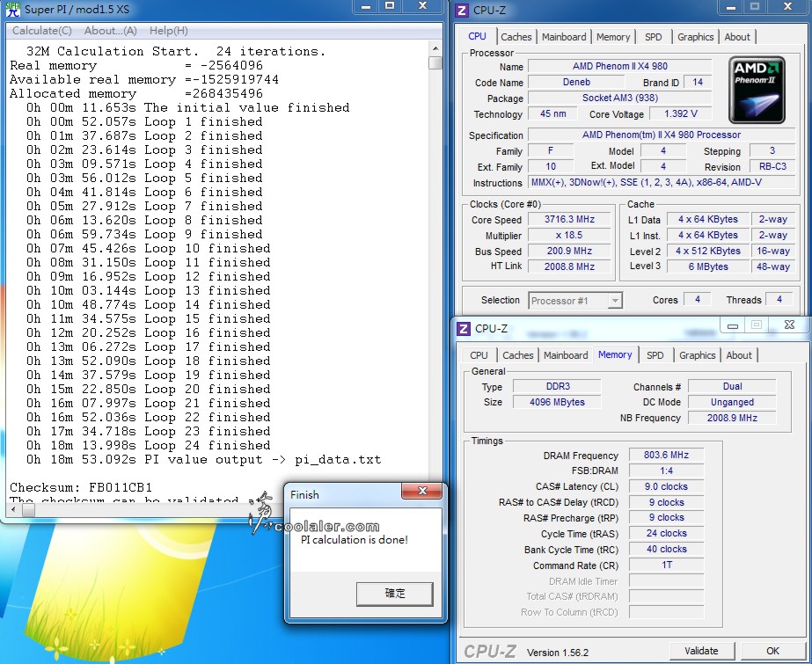The height and width of the screenshot is (664, 812).
Task: Click the Super PI vertical scrollbar thumb
Action: 435,62
